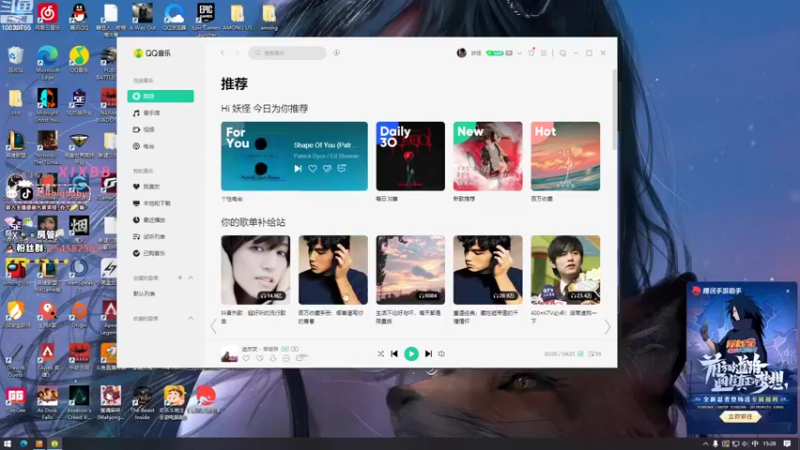Go forward with the right arrow in QQ Music
This screenshot has height=450, width=800.
coord(237,53)
